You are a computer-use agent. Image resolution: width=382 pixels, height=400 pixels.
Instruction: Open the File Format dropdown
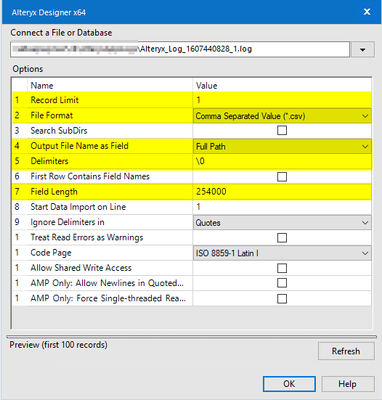[282, 116]
